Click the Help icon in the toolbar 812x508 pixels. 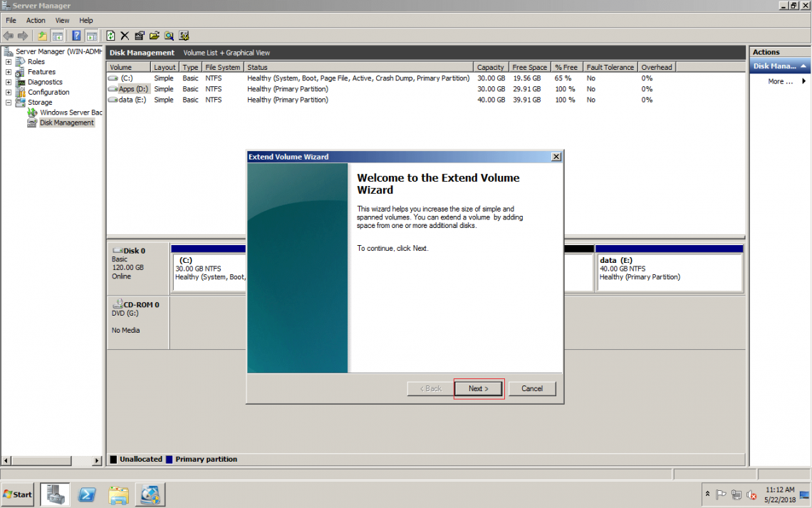76,36
